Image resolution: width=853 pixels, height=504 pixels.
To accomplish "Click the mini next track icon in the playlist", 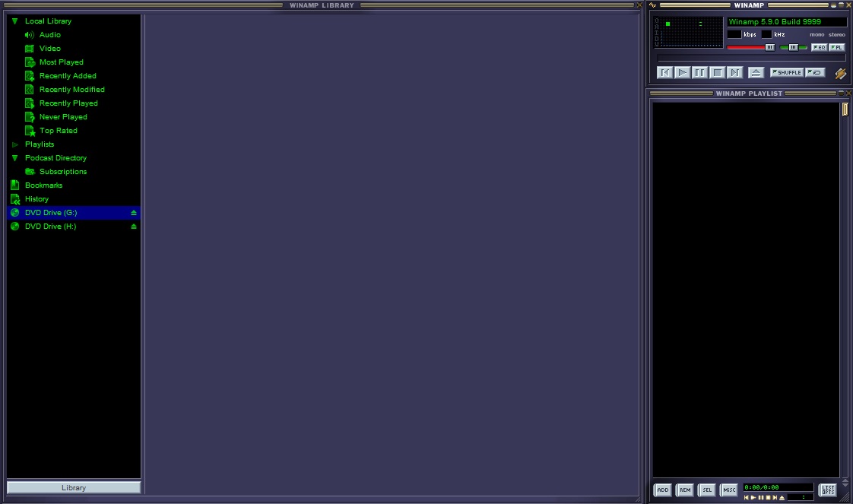I will coord(775,497).
